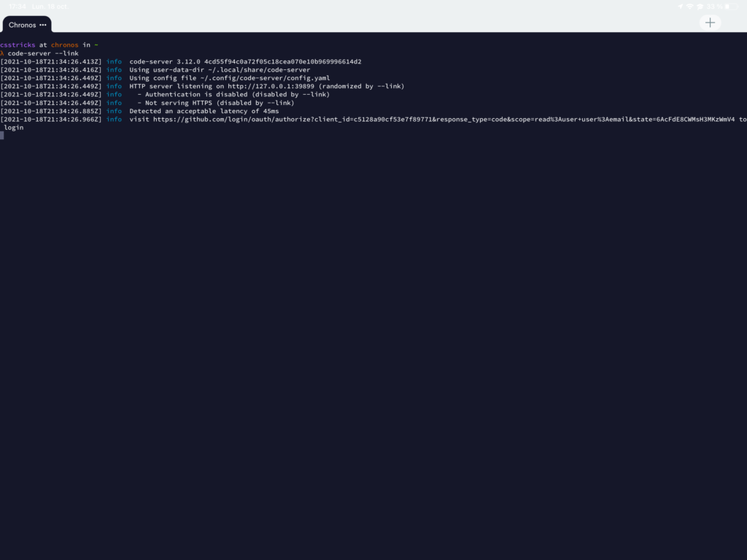Tap the Wi-Fi status icon
747x560 pixels.
tap(690, 7)
